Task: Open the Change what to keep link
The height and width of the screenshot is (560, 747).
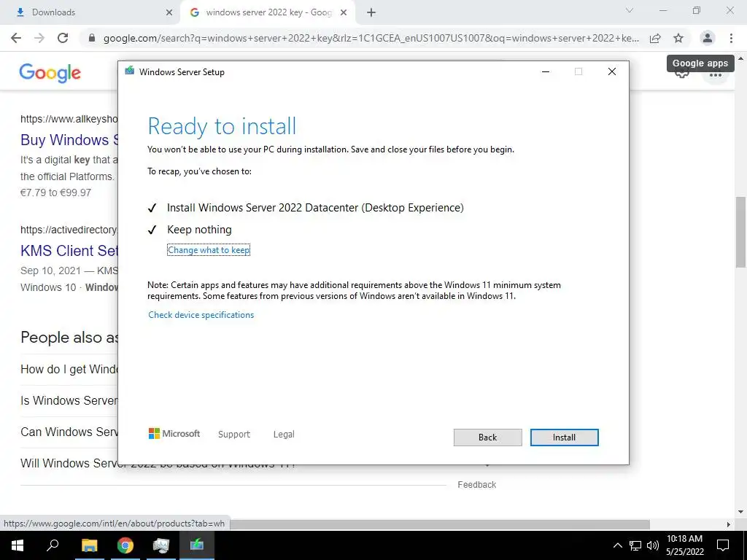Action: click(209, 250)
